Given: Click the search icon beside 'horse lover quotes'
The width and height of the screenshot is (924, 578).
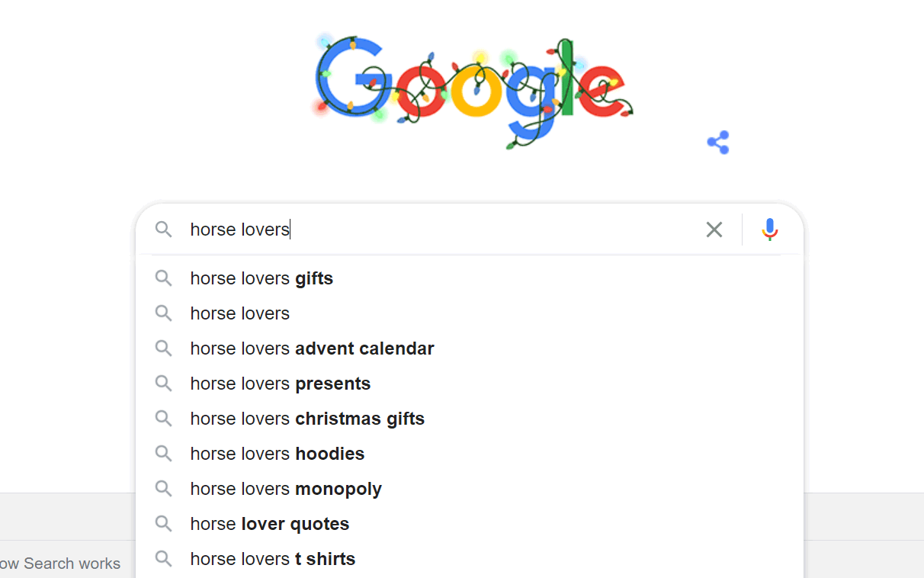Looking at the screenshot, I should click(164, 524).
